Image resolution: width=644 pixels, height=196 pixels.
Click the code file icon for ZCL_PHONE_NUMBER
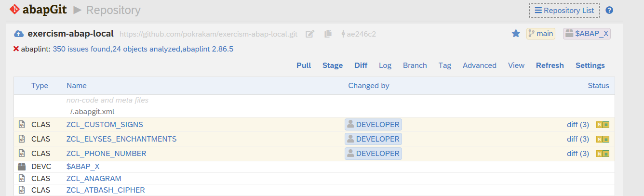(21, 154)
